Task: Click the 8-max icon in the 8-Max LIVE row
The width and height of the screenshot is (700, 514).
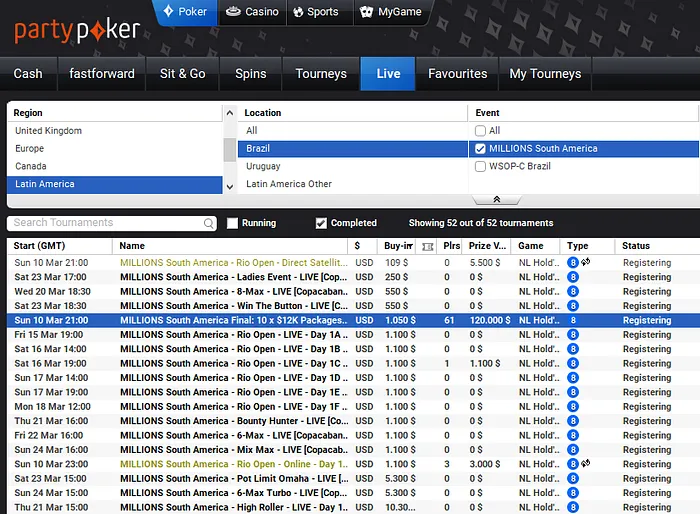Action: (x=573, y=292)
